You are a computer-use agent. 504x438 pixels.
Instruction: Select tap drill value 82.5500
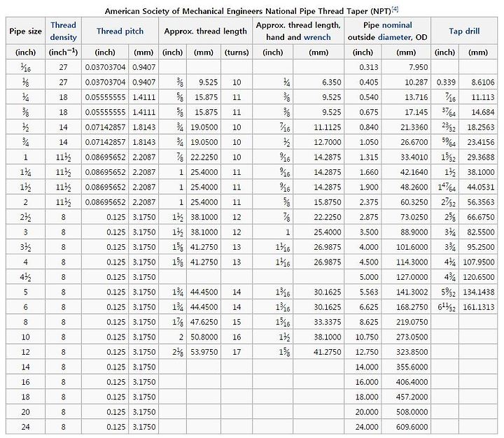point(480,232)
